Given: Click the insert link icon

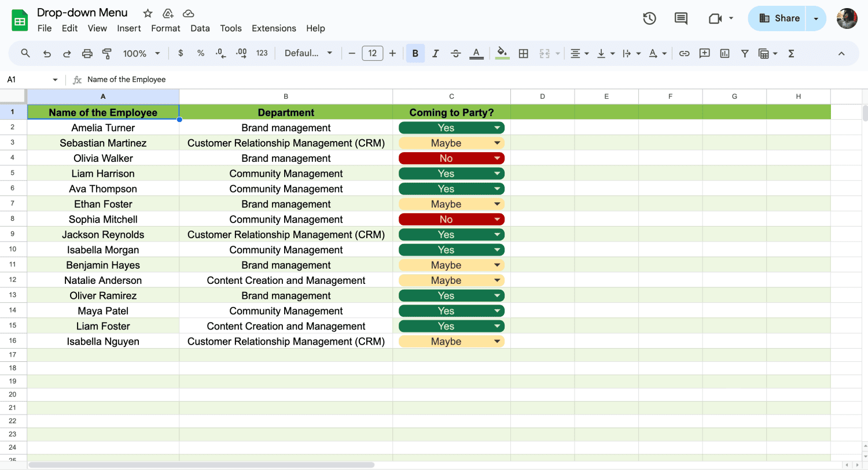Looking at the screenshot, I should tap(684, 54).
